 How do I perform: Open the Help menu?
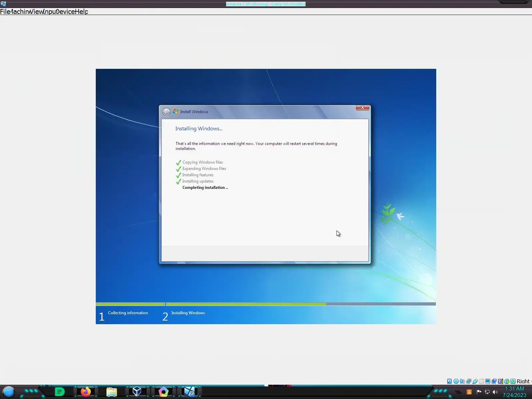[81, 12]
